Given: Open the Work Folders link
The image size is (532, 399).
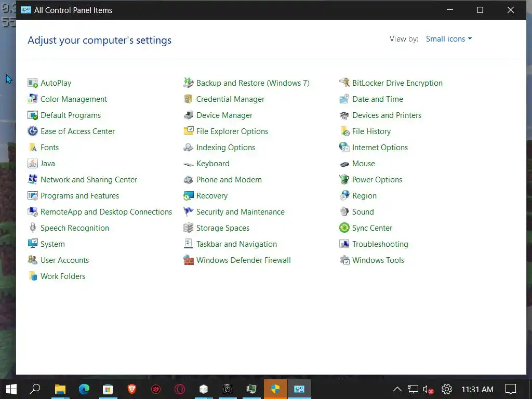Looking at the screenshot, I should click(x=63, y=276).
